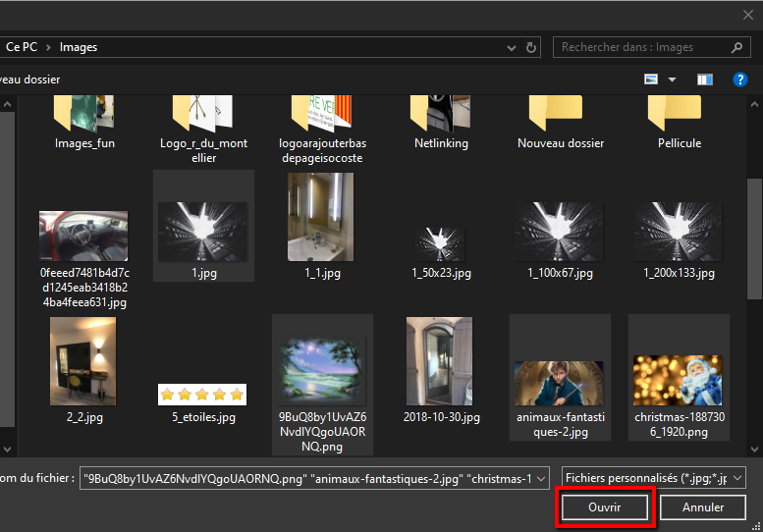Click the Images breadcrumb segment
The width and height of the screenshot is (763, 532).
coord(79,47)
